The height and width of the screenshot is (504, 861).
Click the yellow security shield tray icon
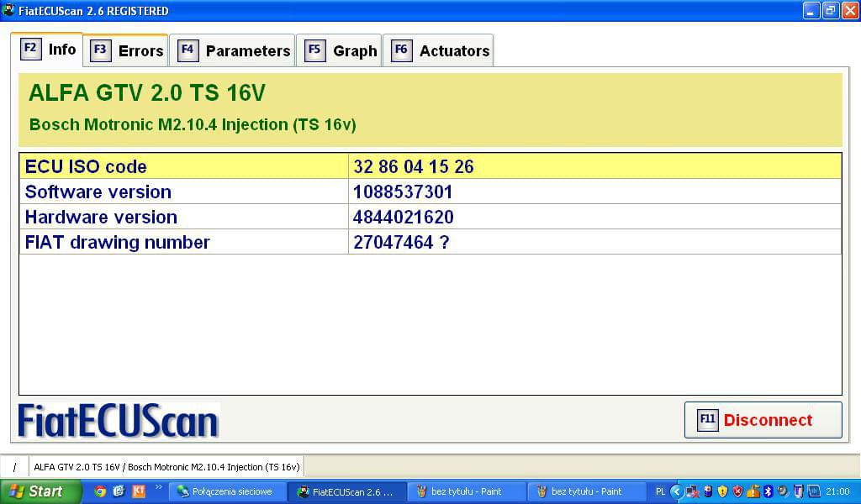pyautogui.click(x=722, y=492)
